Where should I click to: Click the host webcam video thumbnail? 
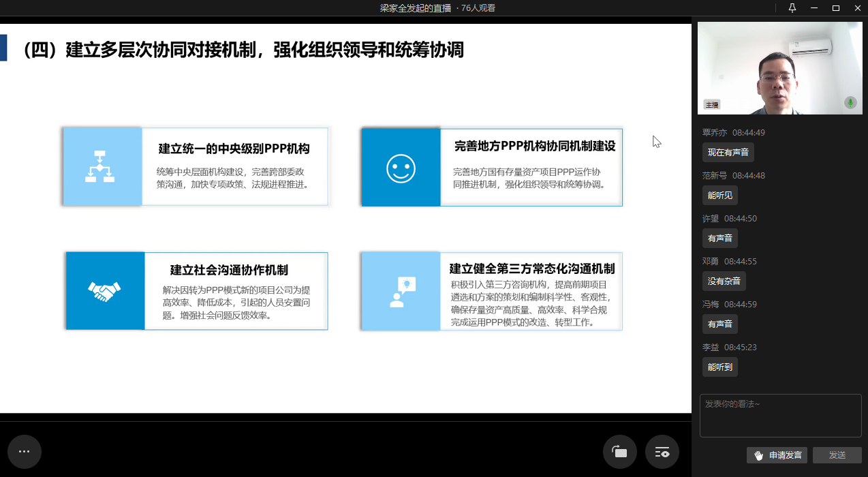click(x=779, y=67)
